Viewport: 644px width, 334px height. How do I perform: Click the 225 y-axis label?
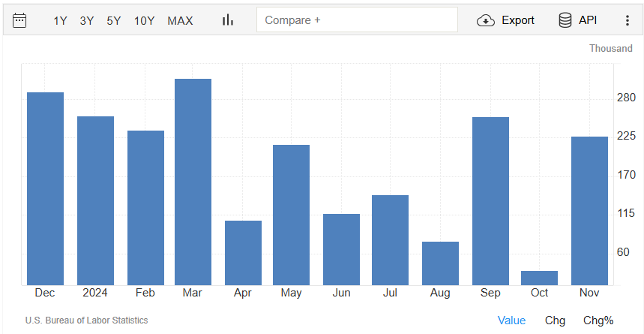(x=626, y=136)
